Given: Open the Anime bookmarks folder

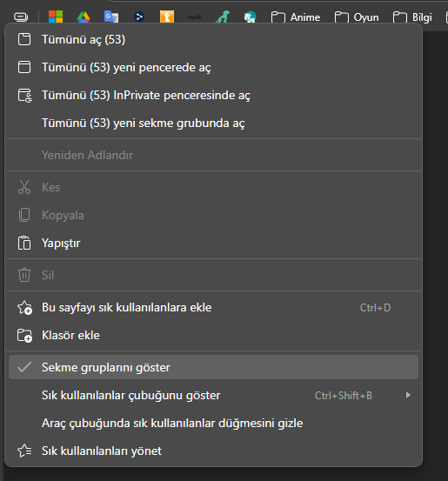Looking at the screenshot, I should (x=296, y=17).
